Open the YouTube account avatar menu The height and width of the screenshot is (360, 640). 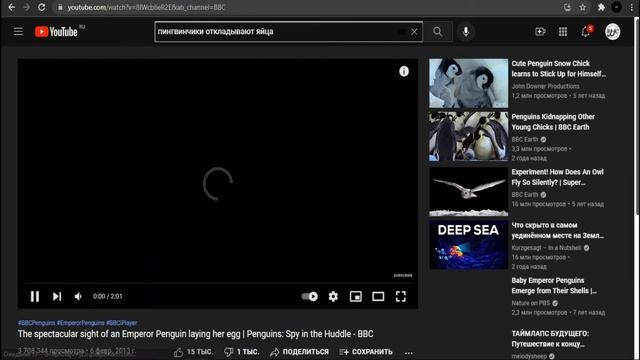(613, 31)
